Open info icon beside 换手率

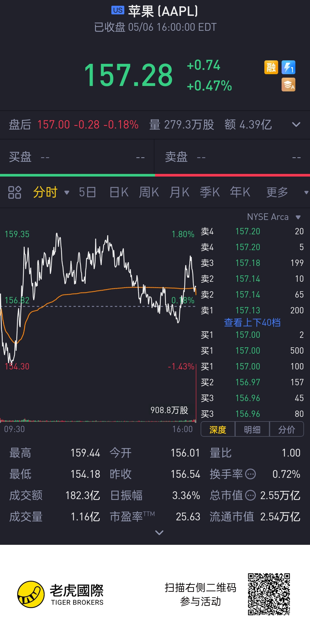click(x=251, y=474)
